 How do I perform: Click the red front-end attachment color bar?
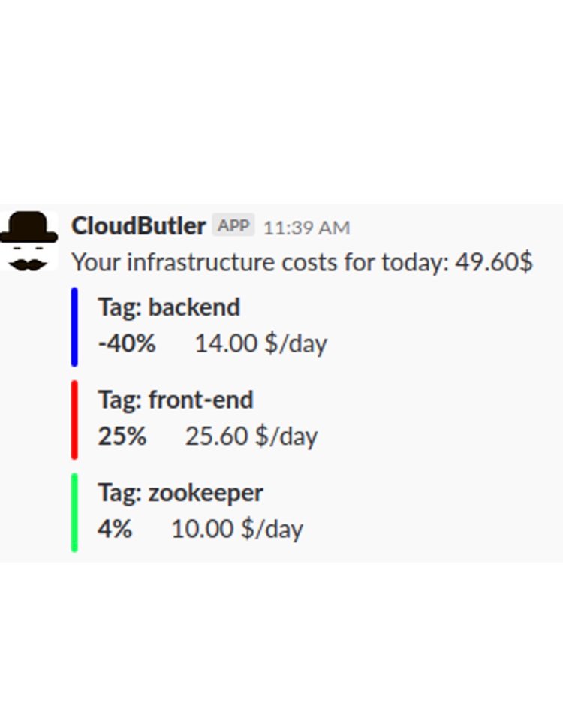[x=74, y=420]
